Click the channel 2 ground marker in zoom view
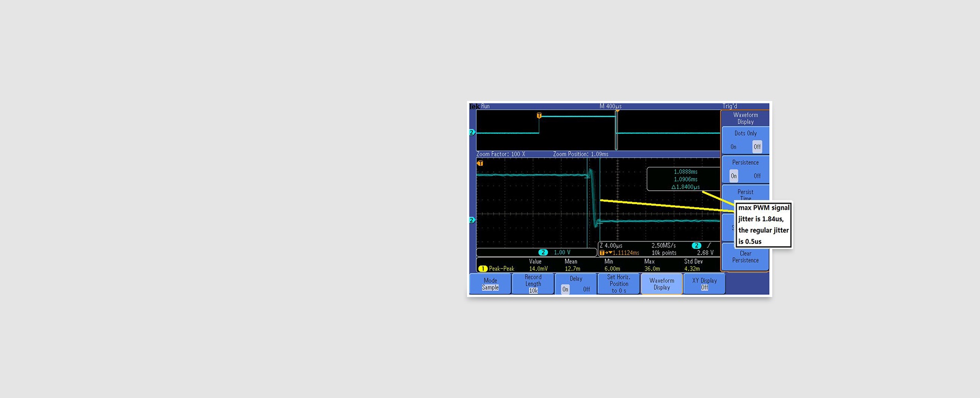Image resolution: width=980 pixels, height=398 pixels. [472, 220]
